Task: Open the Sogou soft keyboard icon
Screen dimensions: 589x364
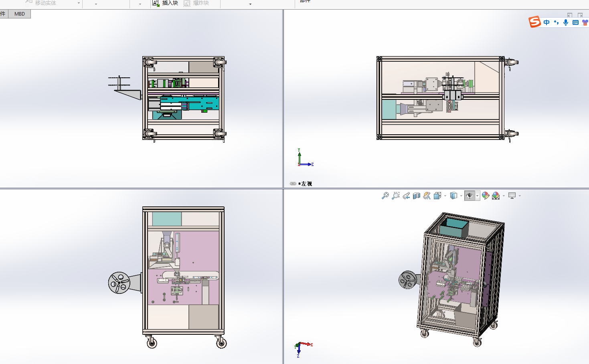Action: (575, 22)
